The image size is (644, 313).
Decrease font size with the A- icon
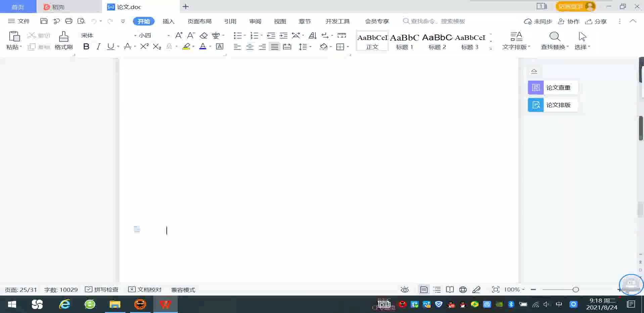(191, 35)
